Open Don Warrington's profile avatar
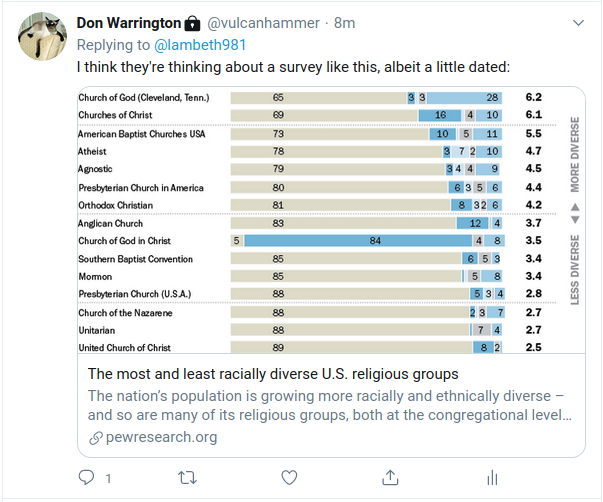The height and width of the screenshot is (502, 603). pyautogui.click(x=42, y=38)
